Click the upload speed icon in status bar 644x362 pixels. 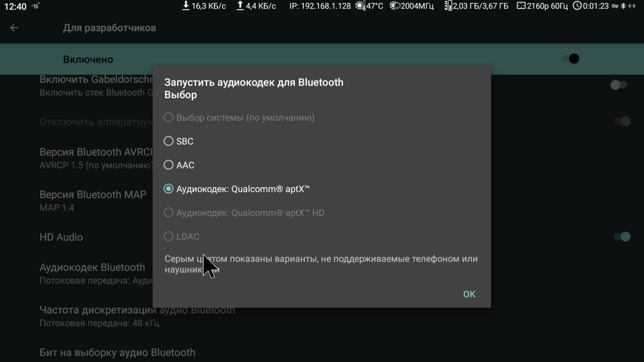click(x=240, y=6)
